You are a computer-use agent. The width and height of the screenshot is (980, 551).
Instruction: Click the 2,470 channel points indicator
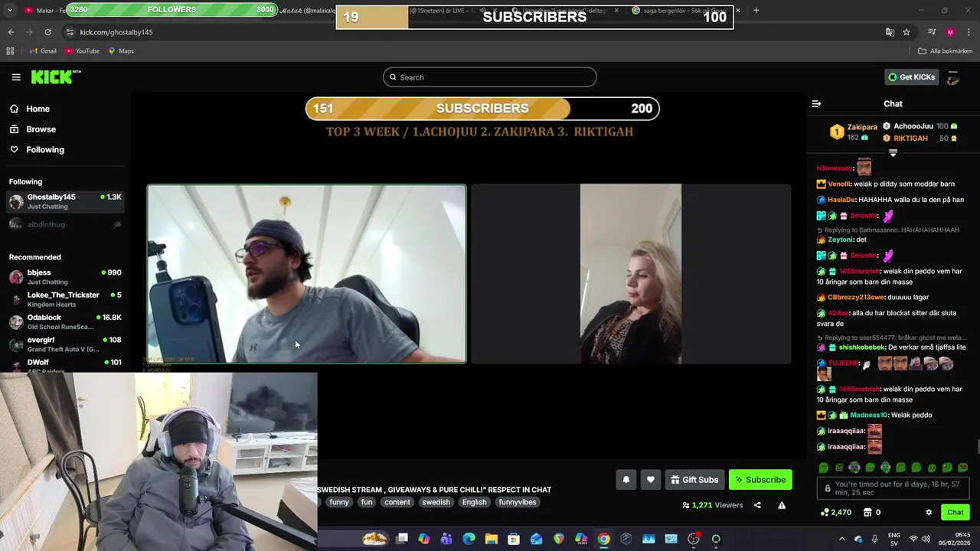(835, 513)
